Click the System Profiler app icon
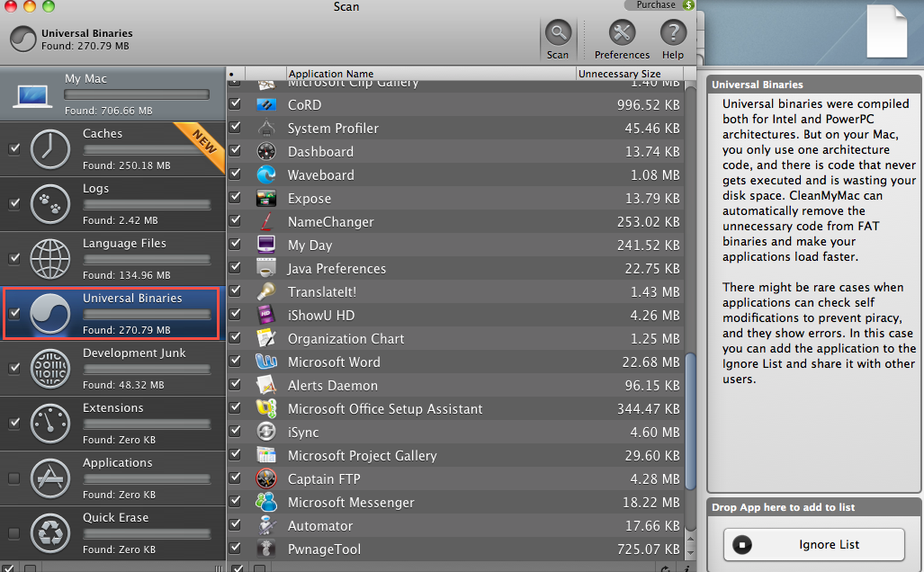924x572 pixels. coord(266,129)
